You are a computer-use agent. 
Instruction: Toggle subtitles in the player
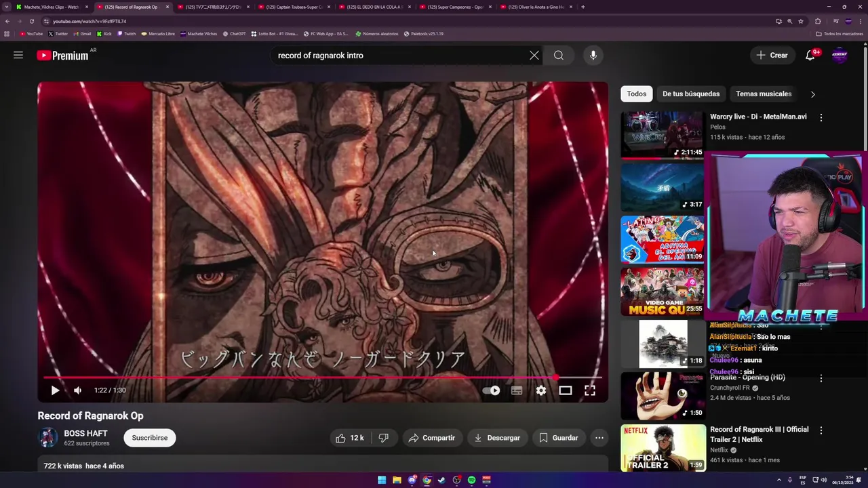pyautogui.click(x=517, y=390)
